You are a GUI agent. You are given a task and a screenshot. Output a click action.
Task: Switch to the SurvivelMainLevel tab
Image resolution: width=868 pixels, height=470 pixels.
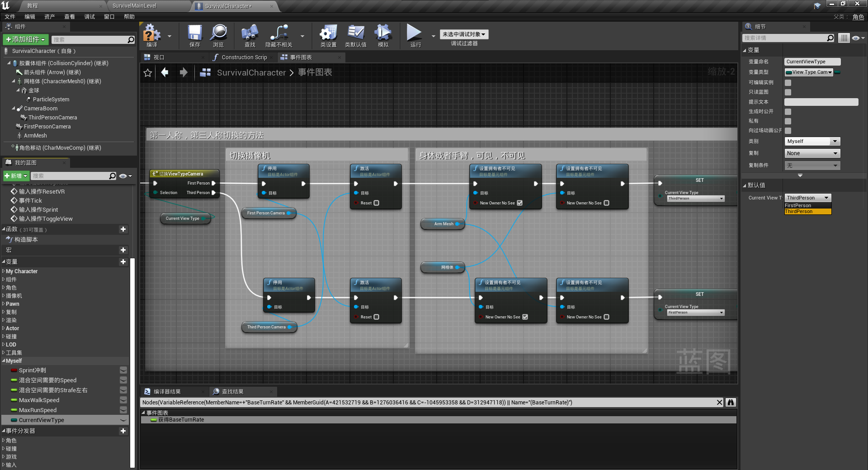[134, 6]
